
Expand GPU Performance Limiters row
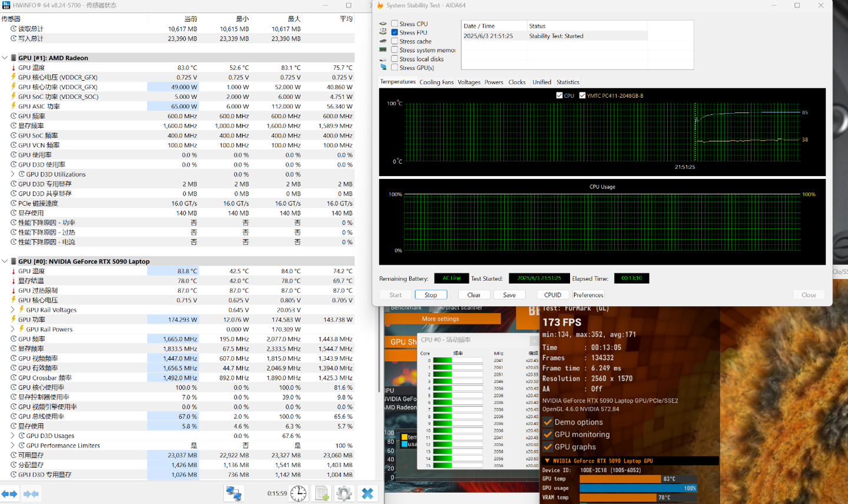pos(13,446)
